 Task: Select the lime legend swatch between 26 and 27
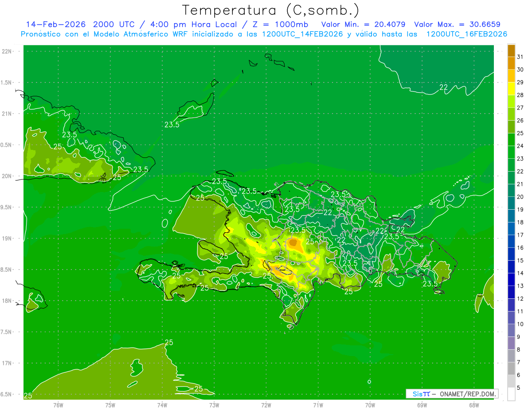pyautogui.click(x=511, y=114)
